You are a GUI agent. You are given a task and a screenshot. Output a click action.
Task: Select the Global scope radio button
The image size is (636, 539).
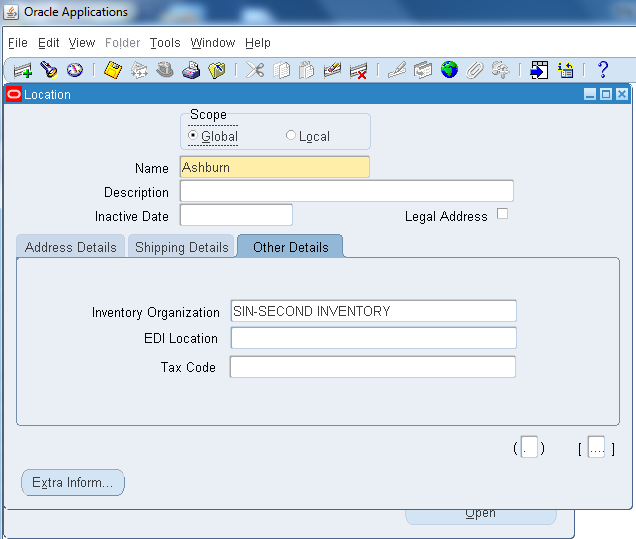193,135
